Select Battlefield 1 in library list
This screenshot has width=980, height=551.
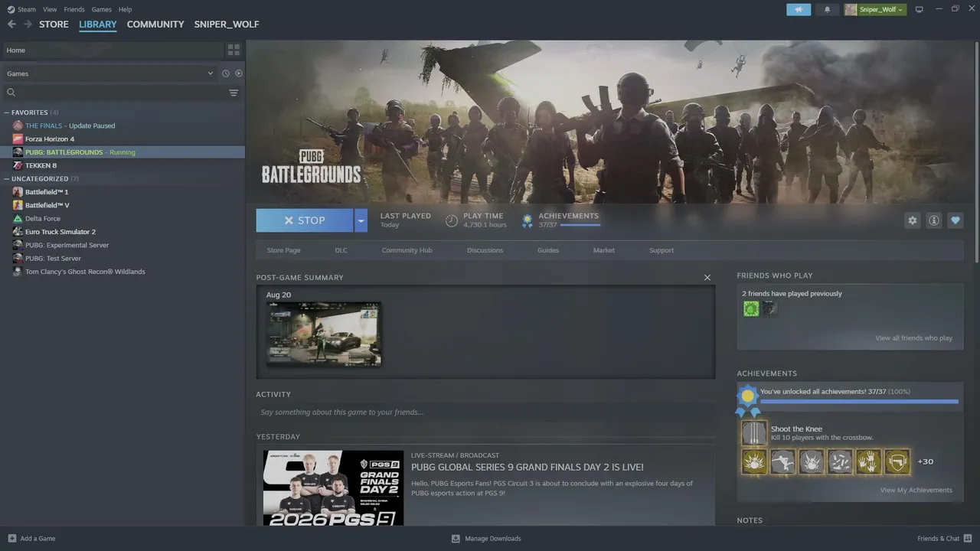(122, 192)
